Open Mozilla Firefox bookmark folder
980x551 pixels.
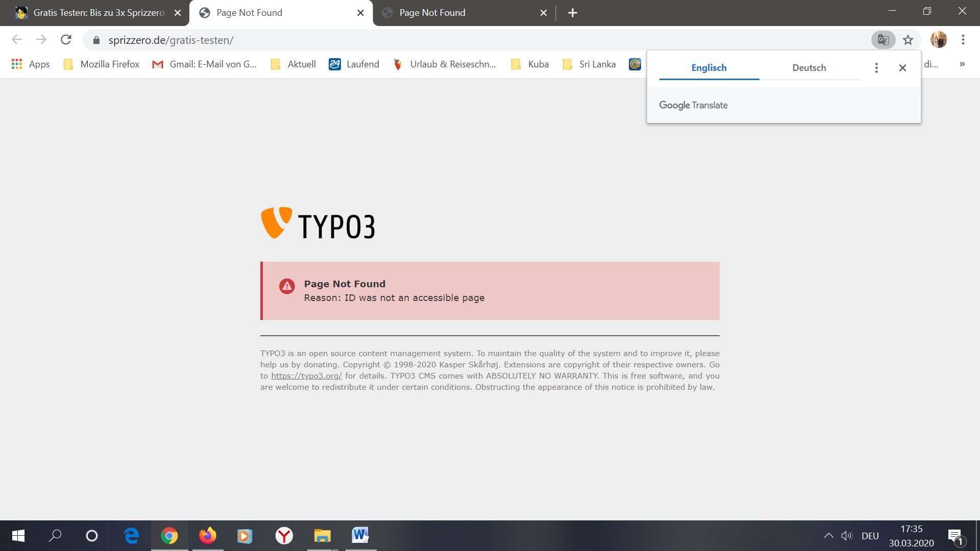(101, 64)
